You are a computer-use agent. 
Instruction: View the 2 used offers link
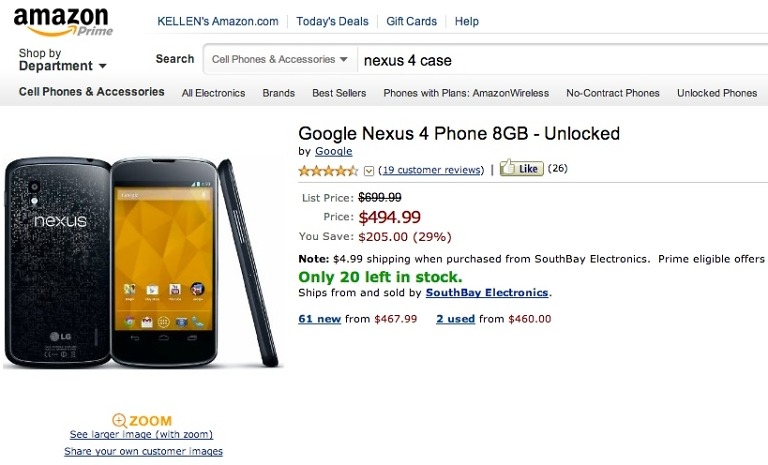(455, 319)
